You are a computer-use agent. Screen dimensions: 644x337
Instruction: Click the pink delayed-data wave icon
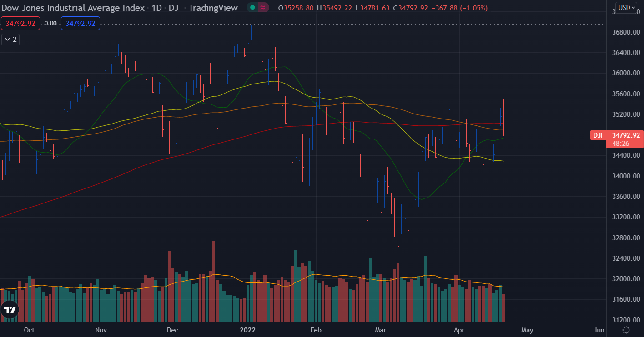(x=263, y=8)
